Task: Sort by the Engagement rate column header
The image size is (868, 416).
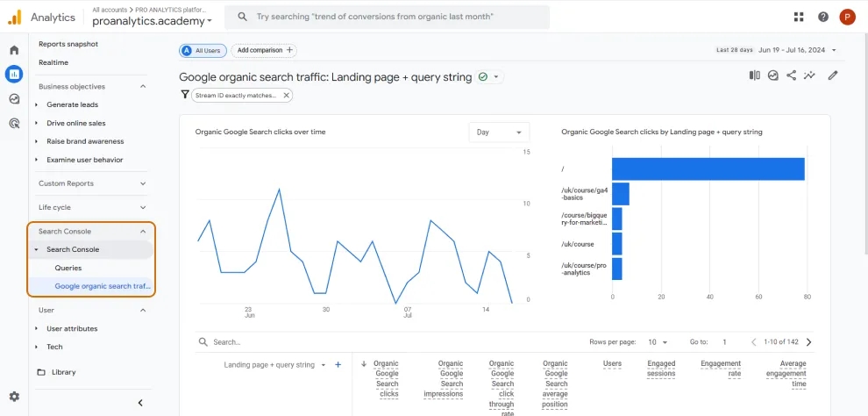Action: 720,369
